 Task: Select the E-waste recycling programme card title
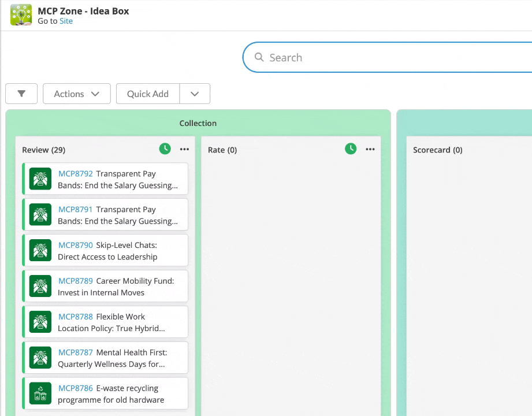111,394
